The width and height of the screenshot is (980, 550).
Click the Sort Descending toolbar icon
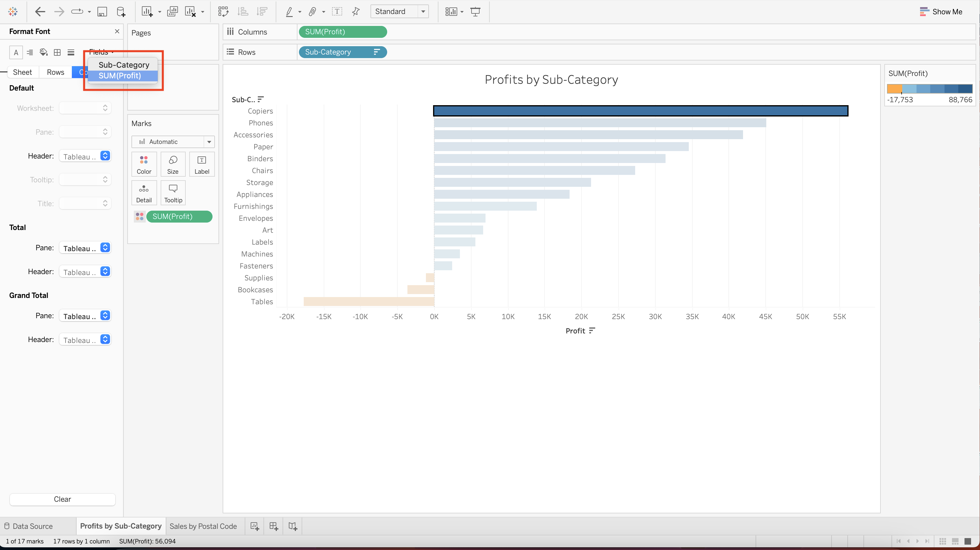point(262,12)
